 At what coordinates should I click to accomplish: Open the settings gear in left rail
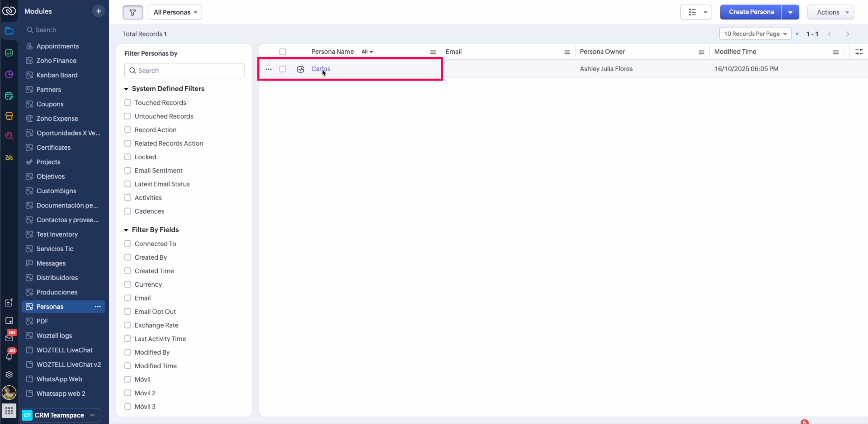(9, 375)
